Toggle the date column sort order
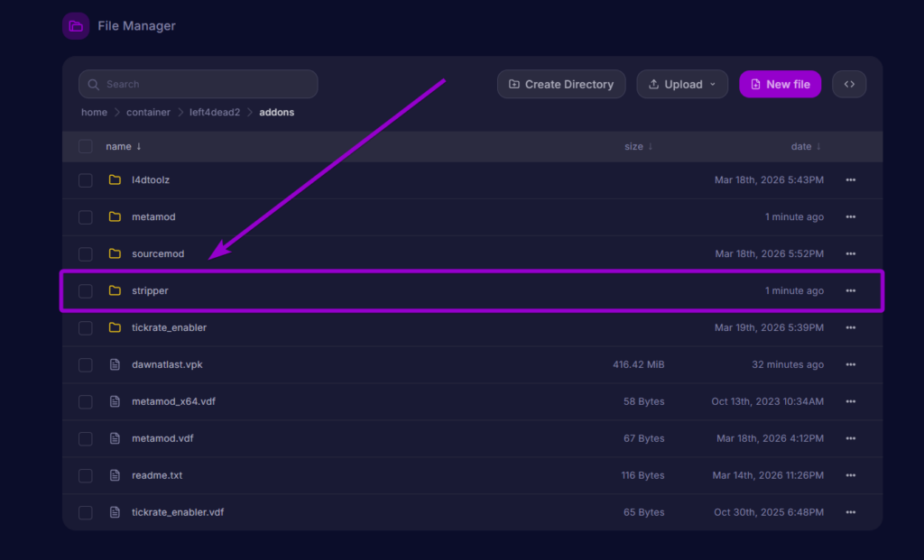The height and width of the screenshot is (560, 924). [806, 145]
